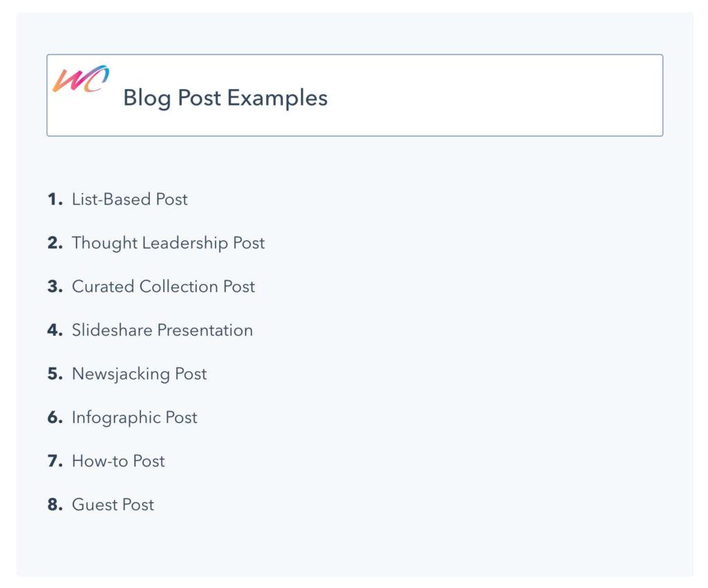Open Curated Collection Post link

[x=163, y=287]
